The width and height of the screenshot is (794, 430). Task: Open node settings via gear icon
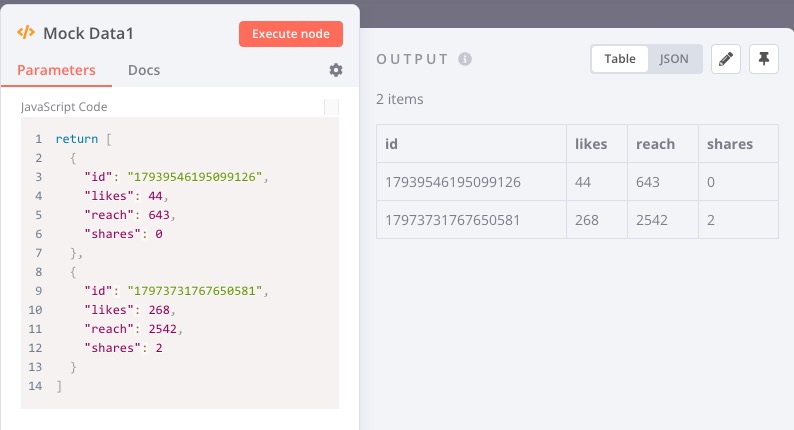[336, 70]
